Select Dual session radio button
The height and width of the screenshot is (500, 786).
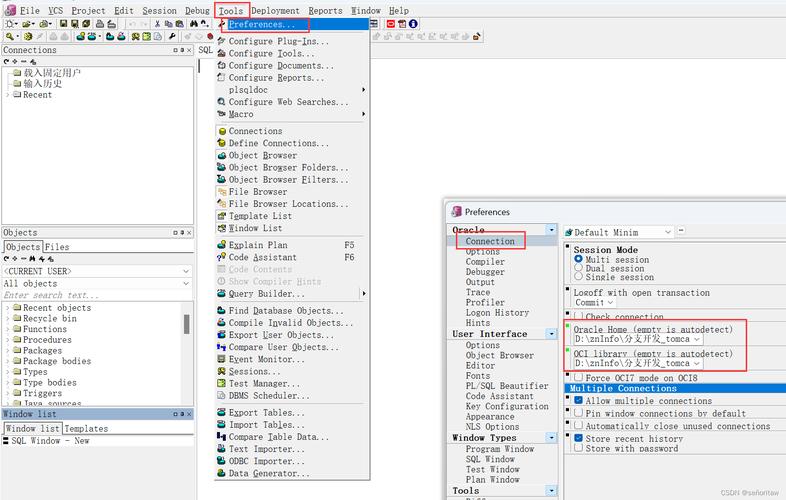[x=578, y=268]
